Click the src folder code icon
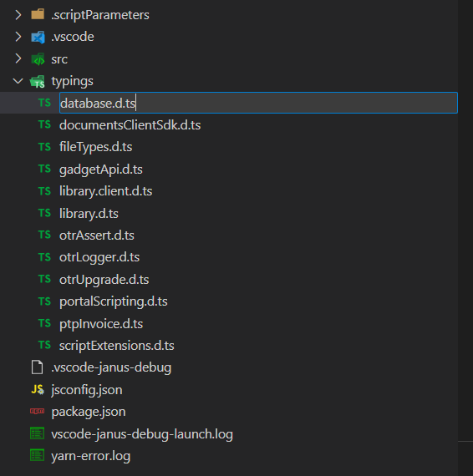The width and height of the screenshot is (473, 476). pyautogui.click(x=38, y=59)
